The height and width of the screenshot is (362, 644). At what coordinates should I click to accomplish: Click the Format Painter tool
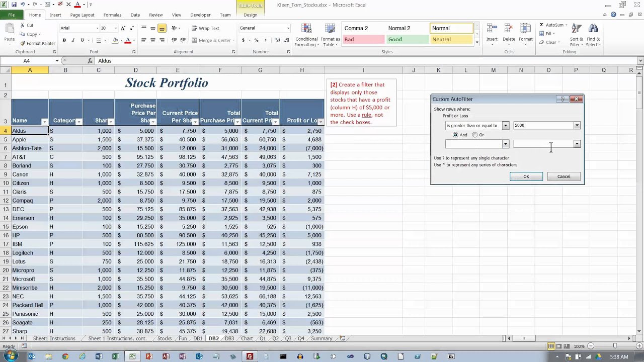pyautogui.click(x=38, y=43)
